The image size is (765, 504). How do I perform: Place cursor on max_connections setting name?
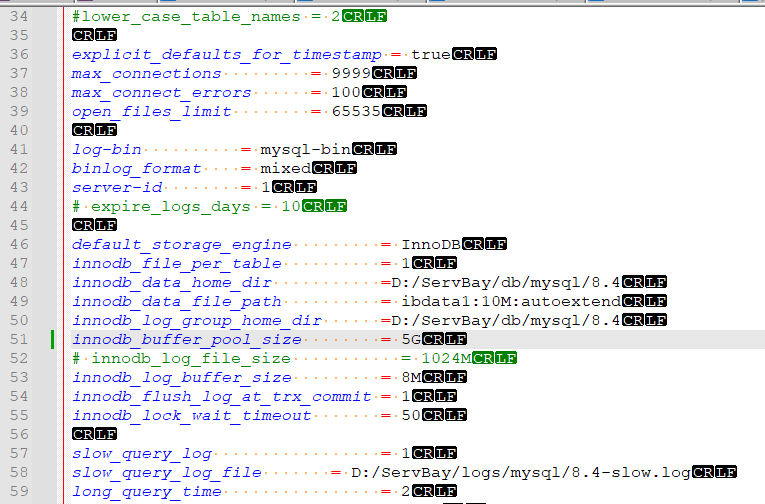146,73
